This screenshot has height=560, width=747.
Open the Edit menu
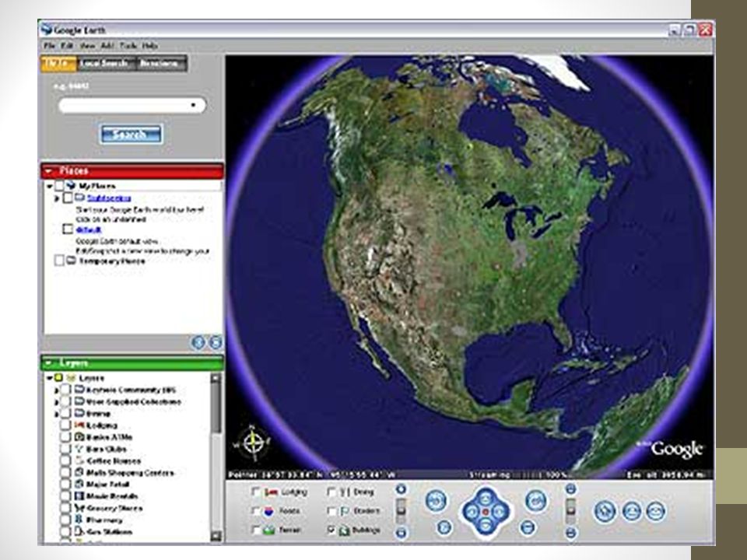tap(67, 46)
